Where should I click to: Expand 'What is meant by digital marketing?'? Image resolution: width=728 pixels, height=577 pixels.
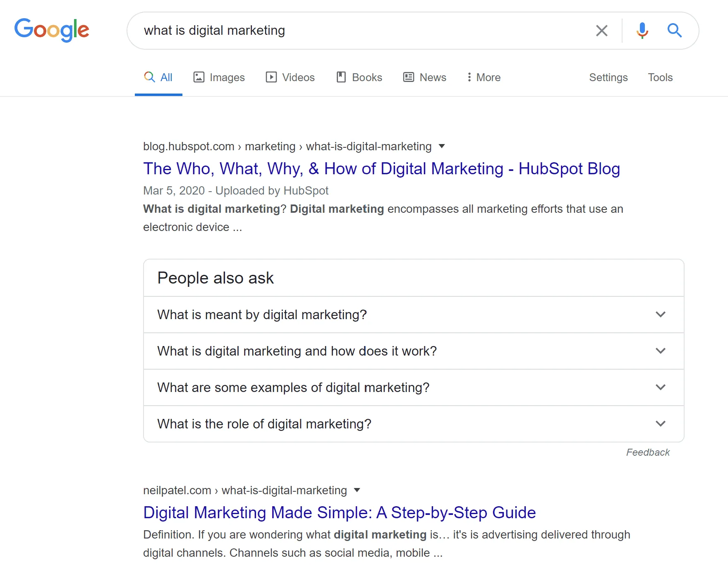[x=414, y=315]
